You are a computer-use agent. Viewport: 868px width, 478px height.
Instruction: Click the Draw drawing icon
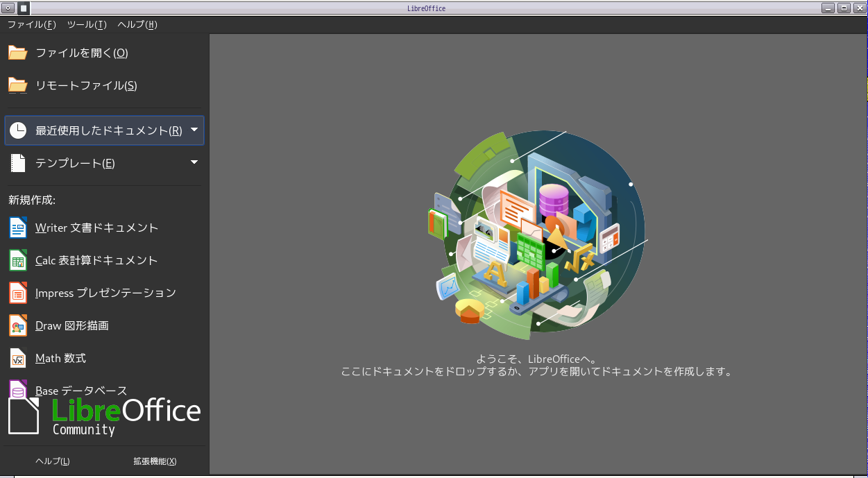pos(17,325)
